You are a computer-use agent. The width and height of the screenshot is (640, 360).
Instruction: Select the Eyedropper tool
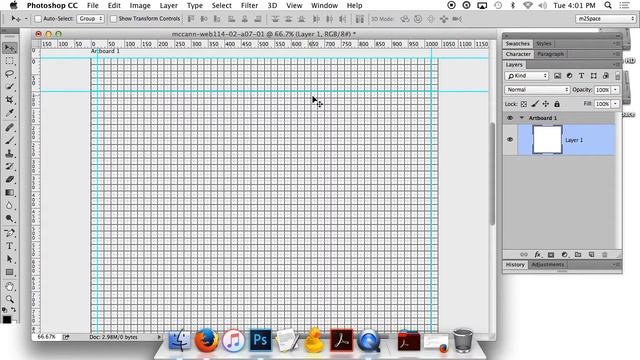(9, 113)
